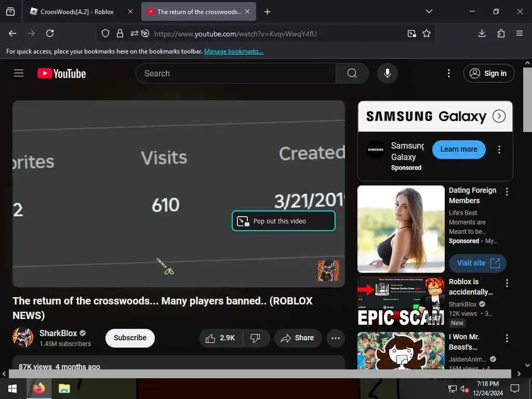Click the picture-in-picture icon in the address bar
The width and height of the screenshot is (532, 399).
coord(412,33)
